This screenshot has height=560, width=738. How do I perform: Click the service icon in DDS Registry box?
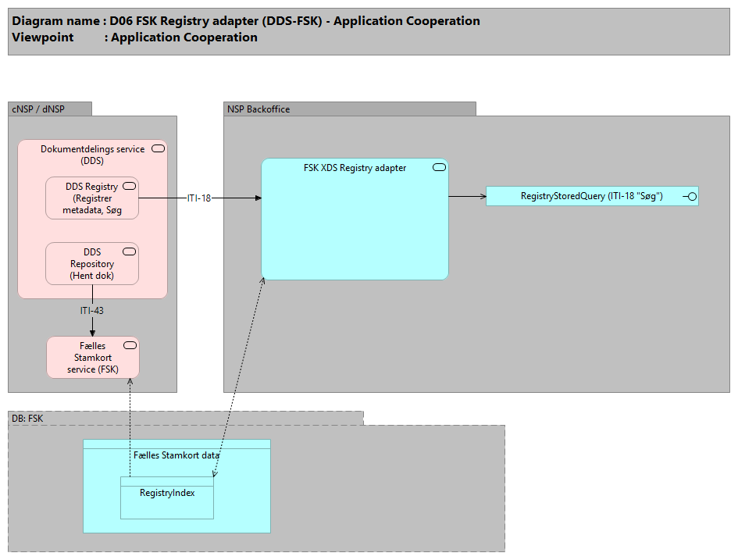tap(130, 187)
